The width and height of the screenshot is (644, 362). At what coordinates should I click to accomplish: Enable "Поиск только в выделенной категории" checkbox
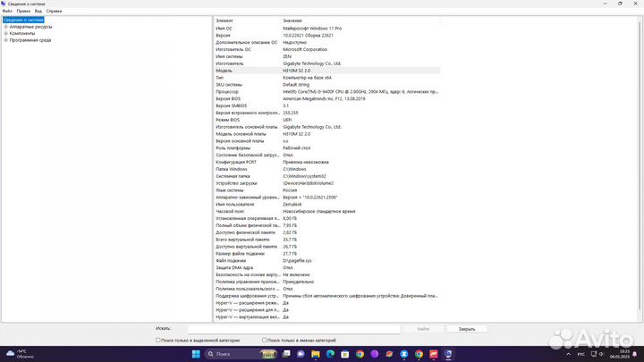coord(160,341)
